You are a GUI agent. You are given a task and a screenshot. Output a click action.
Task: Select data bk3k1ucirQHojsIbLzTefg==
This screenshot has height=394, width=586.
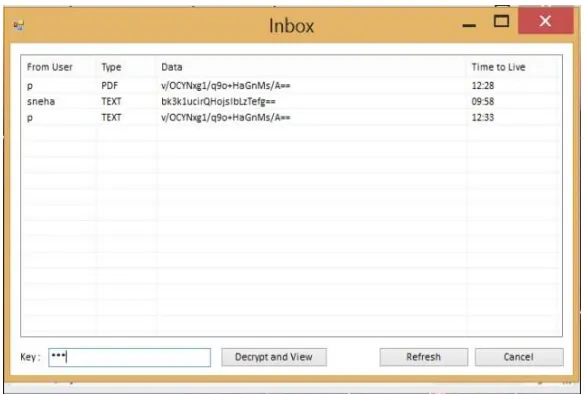click(x=218, y=101)
